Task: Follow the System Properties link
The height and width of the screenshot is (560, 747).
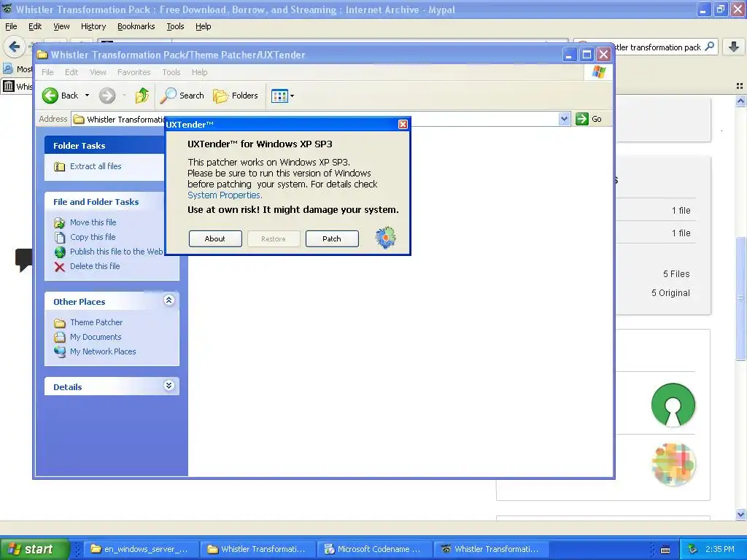Action: (x=225, y=195)
